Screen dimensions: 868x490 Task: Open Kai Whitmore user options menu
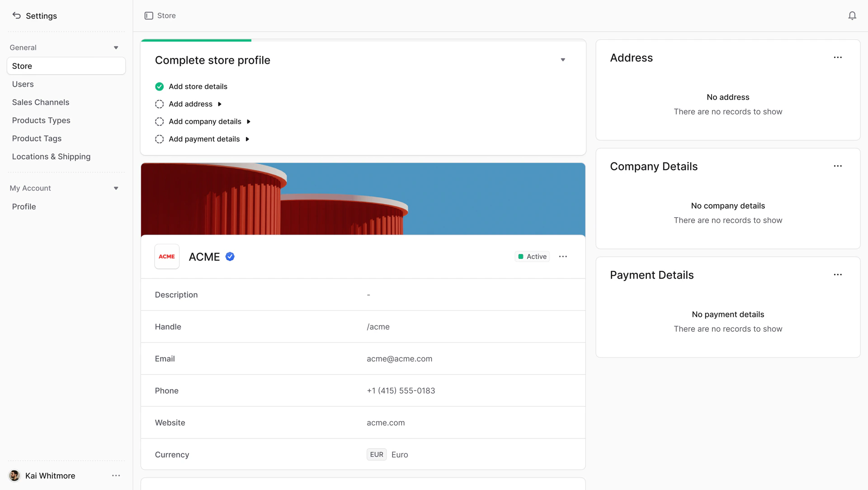click(x=116, y=476)
